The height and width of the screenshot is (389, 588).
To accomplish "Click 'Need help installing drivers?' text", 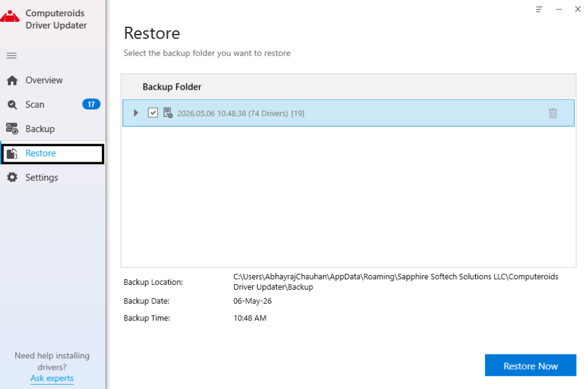I will pos(52,361).
